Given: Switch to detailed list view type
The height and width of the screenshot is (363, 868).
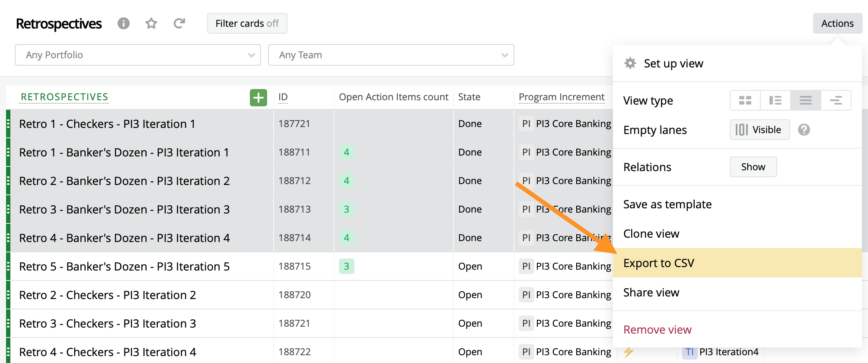Looking at the screenshot, I should [775, 101].
